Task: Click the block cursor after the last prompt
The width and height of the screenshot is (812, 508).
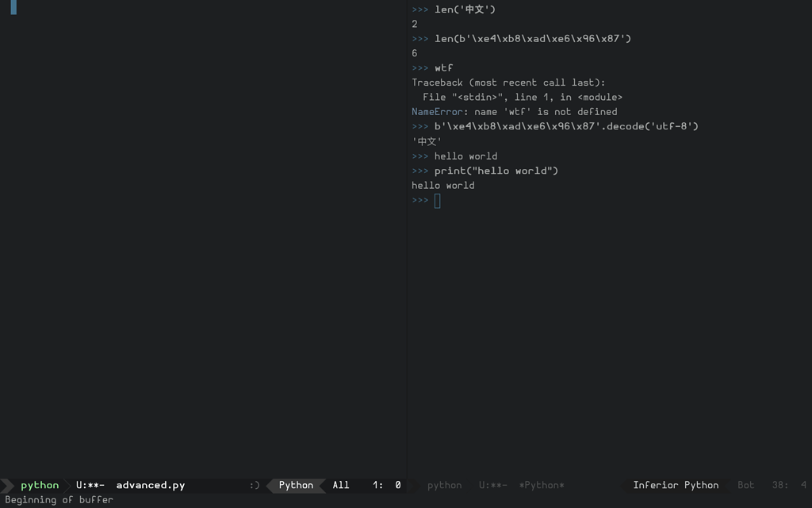Action: coord(435,200)
